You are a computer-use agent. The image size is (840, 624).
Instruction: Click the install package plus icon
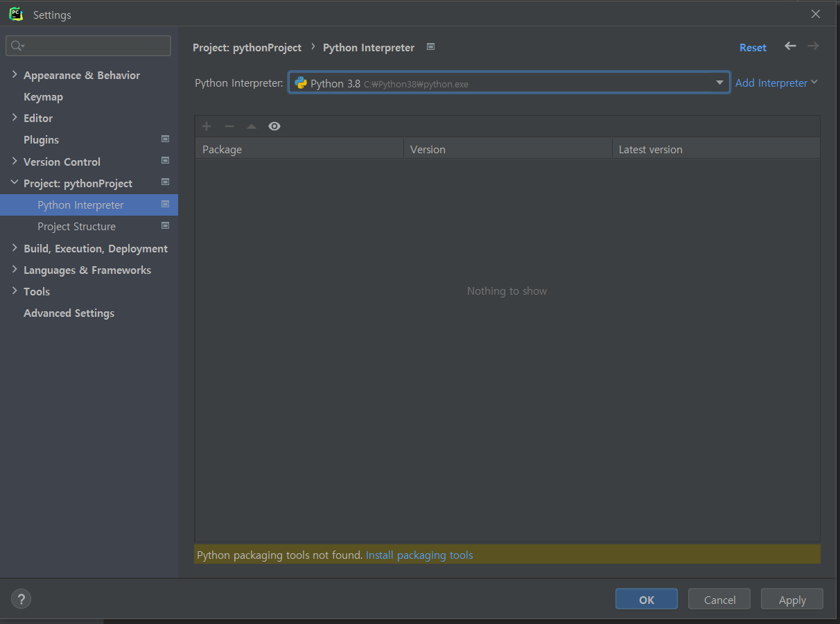tap(207, 126)
